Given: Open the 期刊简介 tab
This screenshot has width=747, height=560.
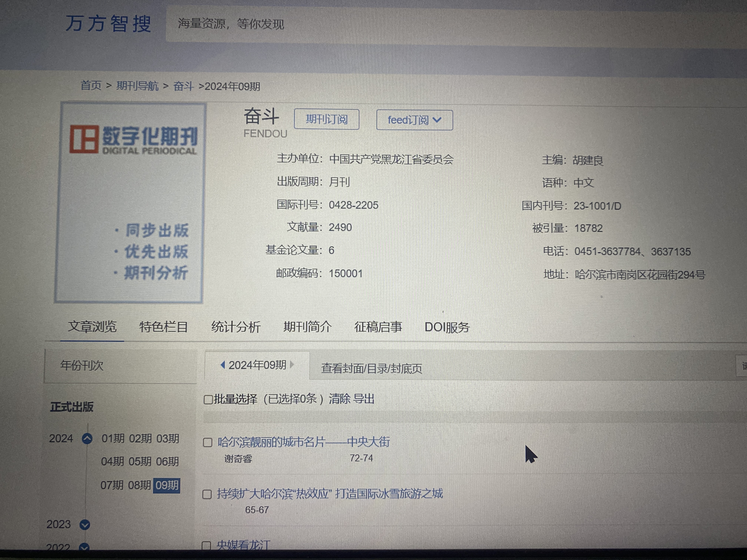Looking at the screenshot, I should [x=307, y=327].
